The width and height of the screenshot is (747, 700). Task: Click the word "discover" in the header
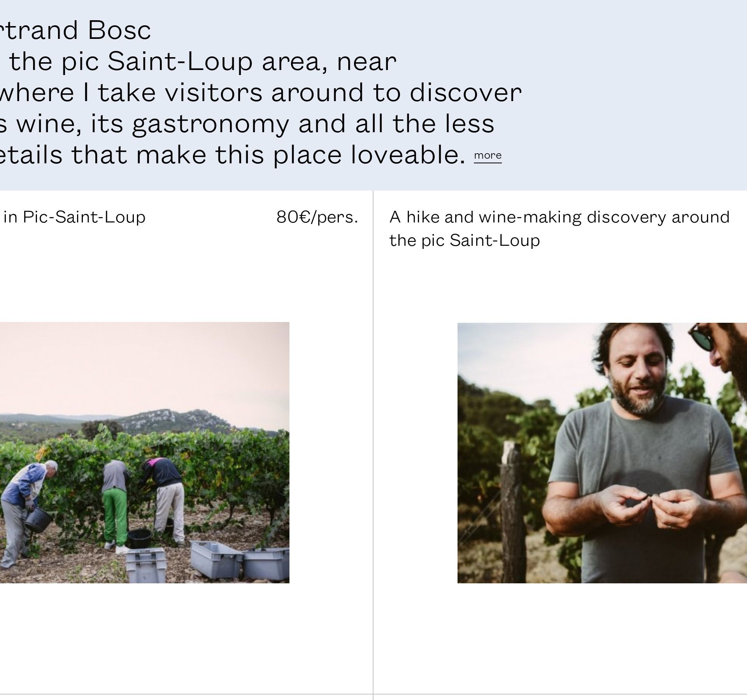click(465, 93)
